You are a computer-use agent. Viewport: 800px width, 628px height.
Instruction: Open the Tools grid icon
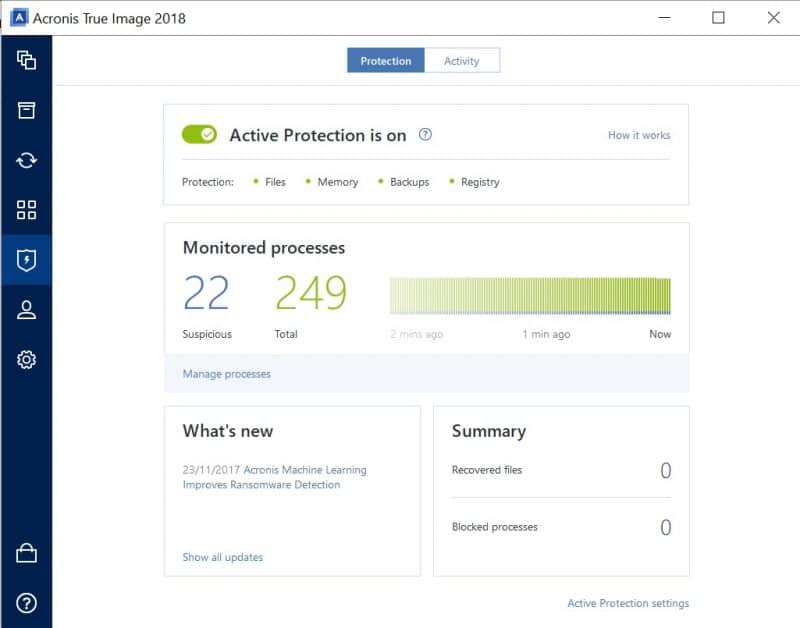point(26,210)
